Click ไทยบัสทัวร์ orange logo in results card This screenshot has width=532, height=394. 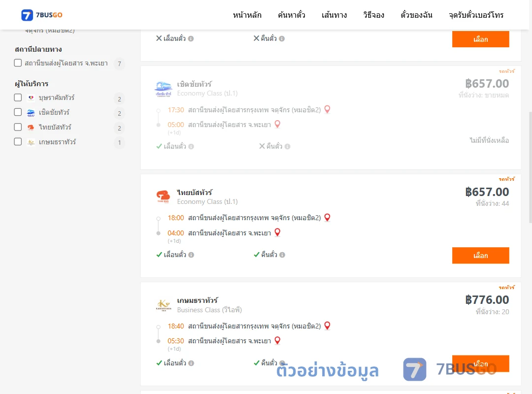pos(163,197)
